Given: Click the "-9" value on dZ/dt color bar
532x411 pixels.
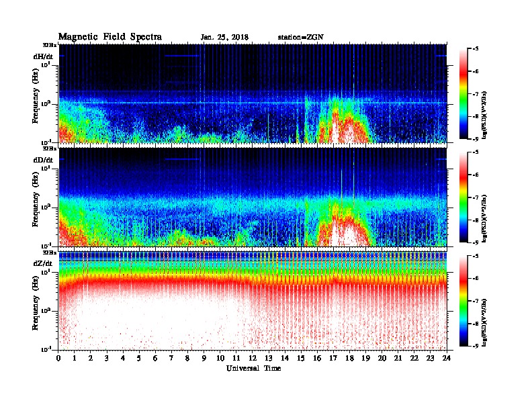Looking at the screenshot, I should [475, 346].
